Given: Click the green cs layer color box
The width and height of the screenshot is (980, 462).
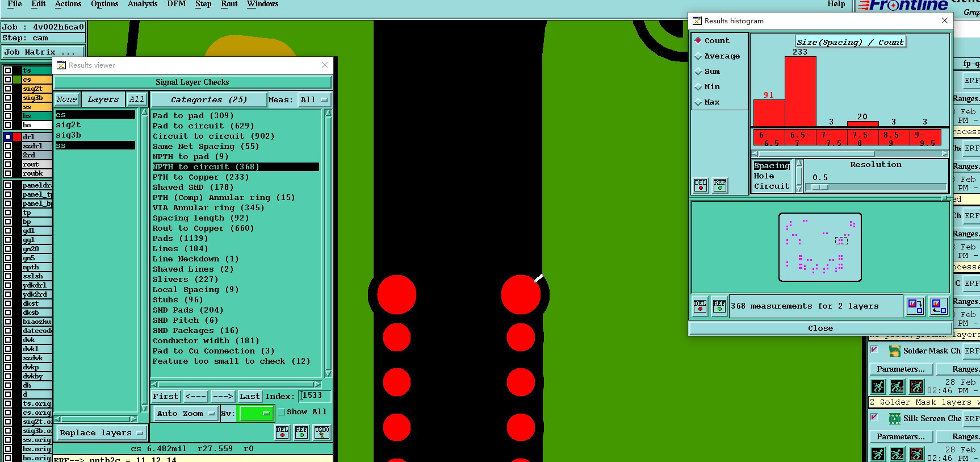Looking at the screenshot, I should click(x=17, y=80).
